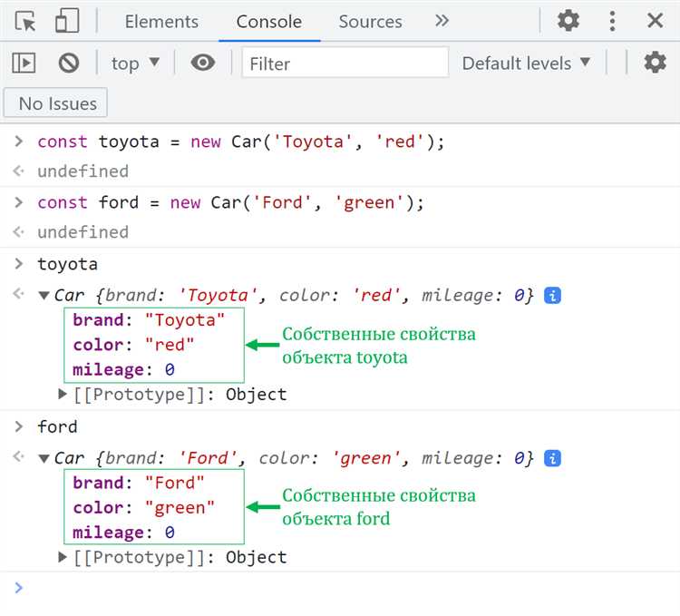Click the const toyota = new Car line

pyautogui.click(x=241, y=142)
